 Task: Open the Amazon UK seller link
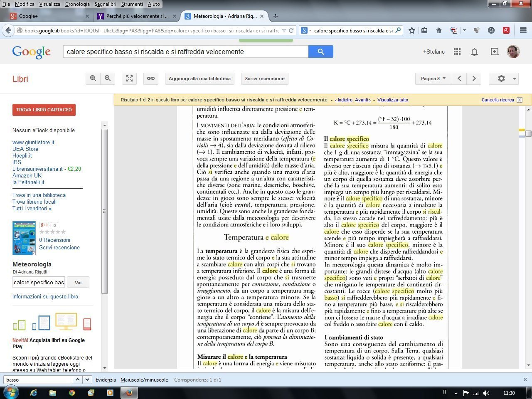(27, 175)
